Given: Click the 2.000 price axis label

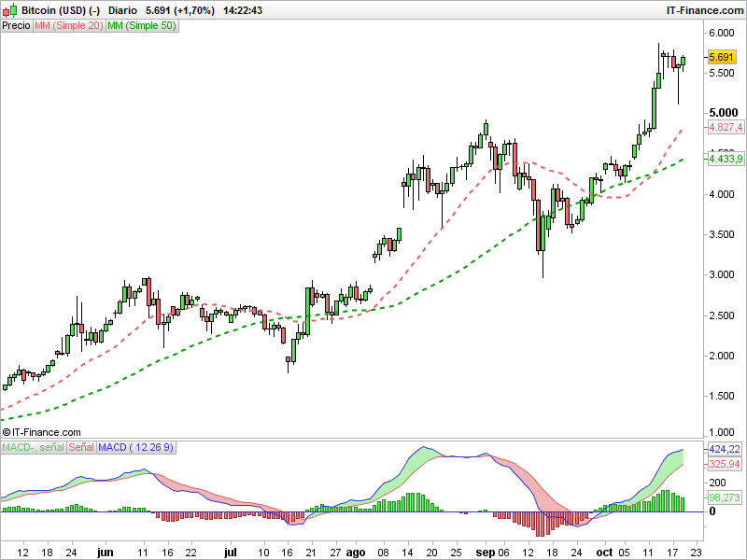Looking at the screenshot, I should 722,356.
